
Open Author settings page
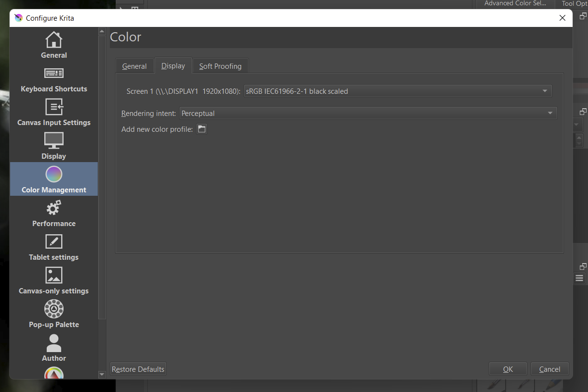(x=54, y=348)
